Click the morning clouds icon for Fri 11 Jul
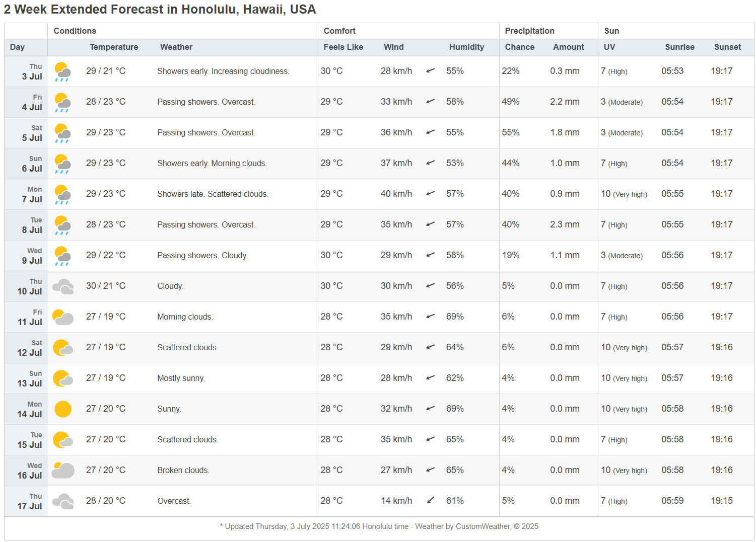756x542 pixels. point(63,317)
